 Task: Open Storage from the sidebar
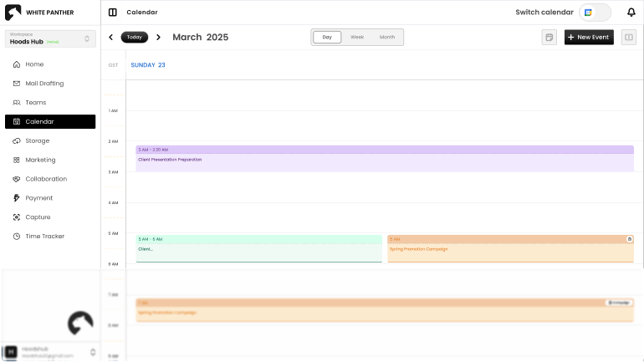tap(37, 140)
